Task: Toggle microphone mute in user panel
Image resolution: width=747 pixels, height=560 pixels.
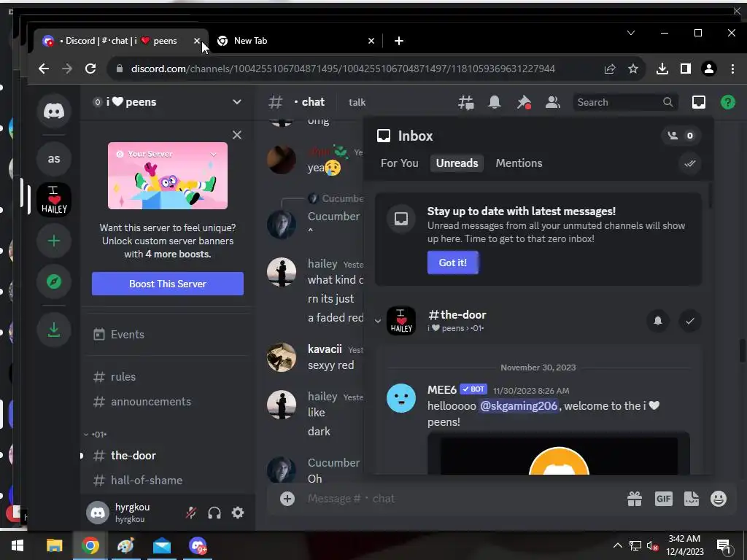Action: click(191, 513)
